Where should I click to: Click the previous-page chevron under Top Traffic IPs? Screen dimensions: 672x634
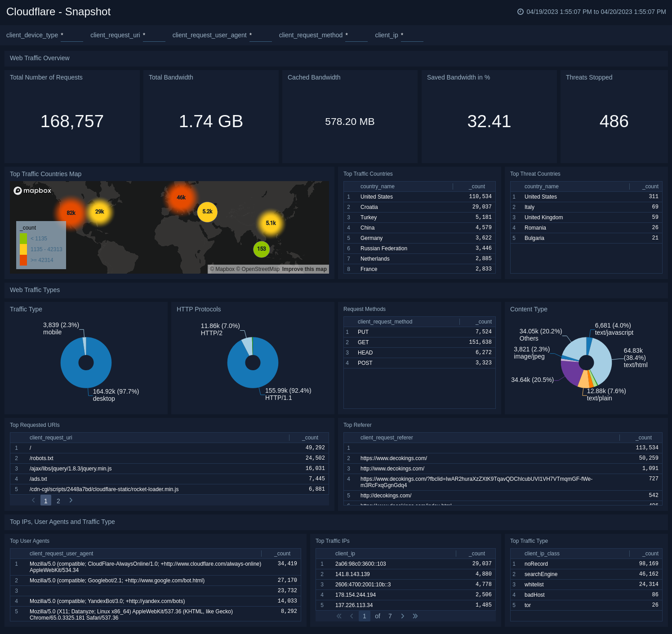coord(352,616)
